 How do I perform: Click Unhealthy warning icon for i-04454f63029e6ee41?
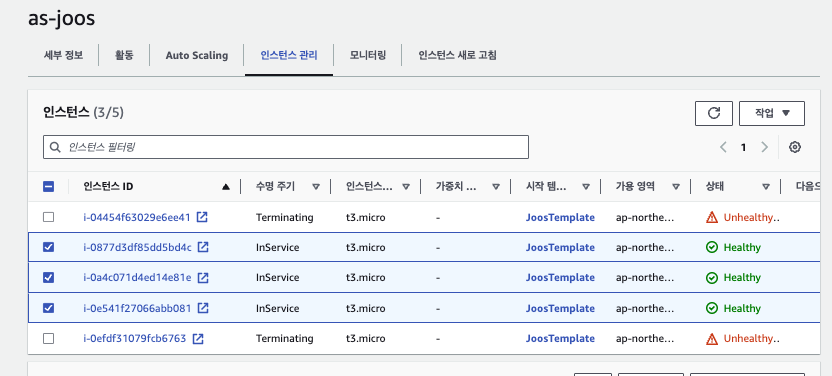click(712, 217)
